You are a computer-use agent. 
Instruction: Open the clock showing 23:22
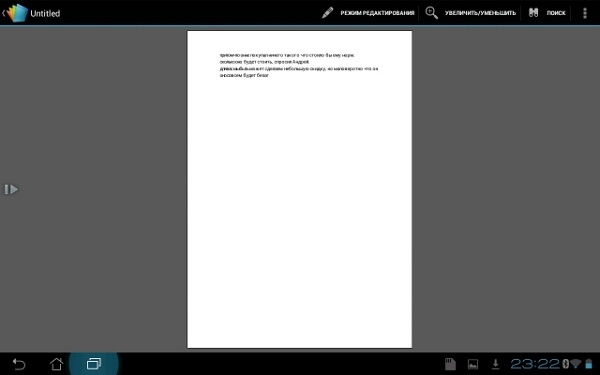click(535, 364)
